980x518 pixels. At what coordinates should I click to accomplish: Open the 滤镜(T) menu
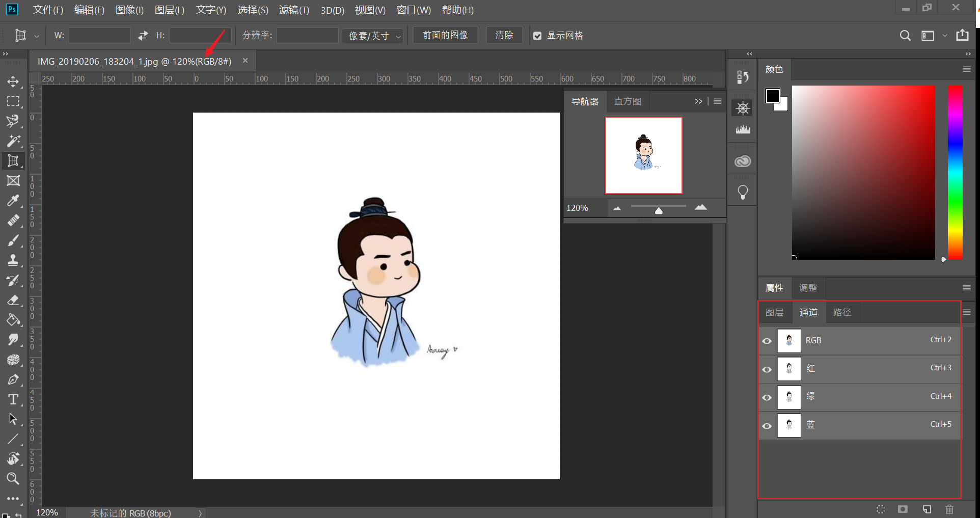(x=294, y=10)
